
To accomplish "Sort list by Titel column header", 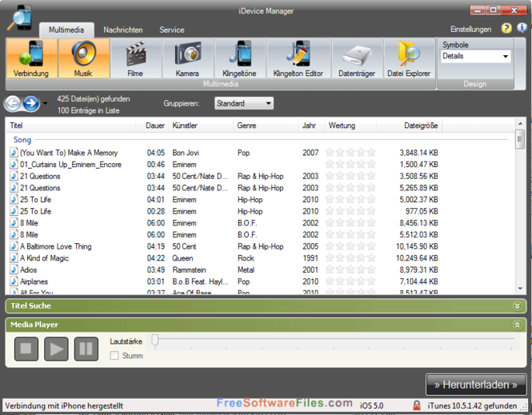I will tap(70, 126).
